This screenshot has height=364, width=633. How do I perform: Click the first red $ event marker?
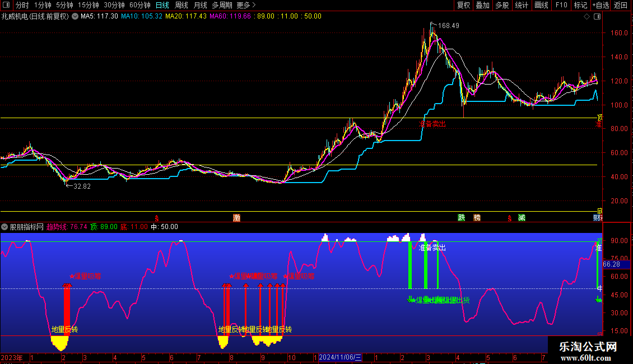point(157,218)
